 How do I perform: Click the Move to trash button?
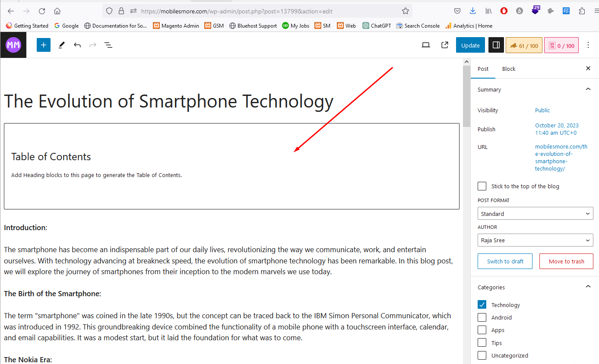(566, 261)
